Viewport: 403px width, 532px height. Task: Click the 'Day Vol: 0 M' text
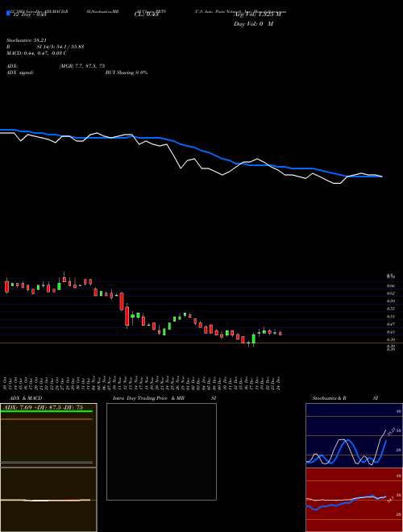[x=253, y=24]
